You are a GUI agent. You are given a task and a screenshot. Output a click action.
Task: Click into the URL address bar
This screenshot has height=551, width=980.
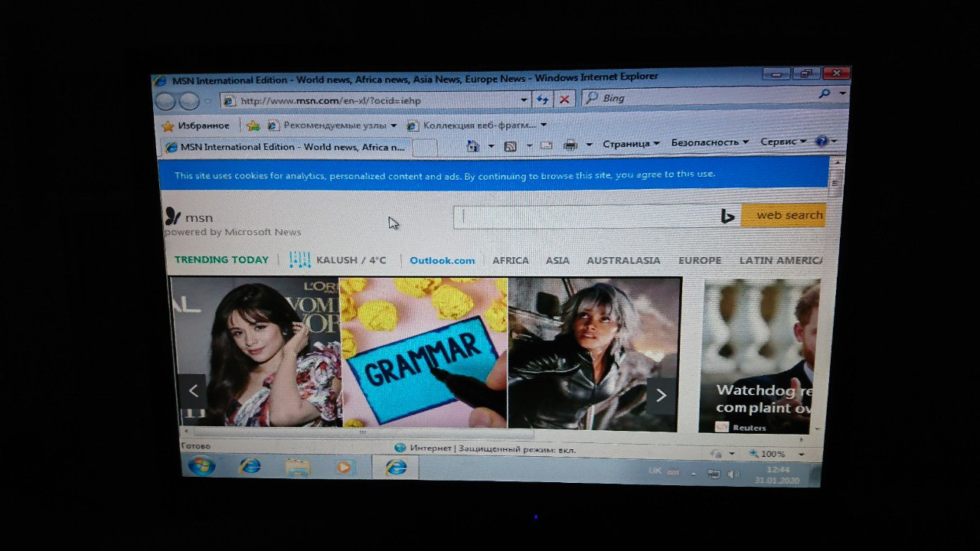tap(371, 100)
